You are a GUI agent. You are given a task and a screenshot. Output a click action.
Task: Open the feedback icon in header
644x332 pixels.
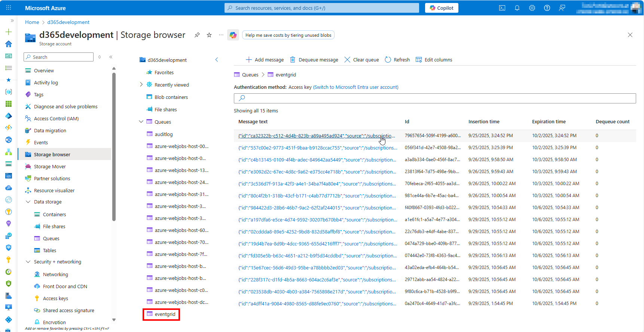562,8
